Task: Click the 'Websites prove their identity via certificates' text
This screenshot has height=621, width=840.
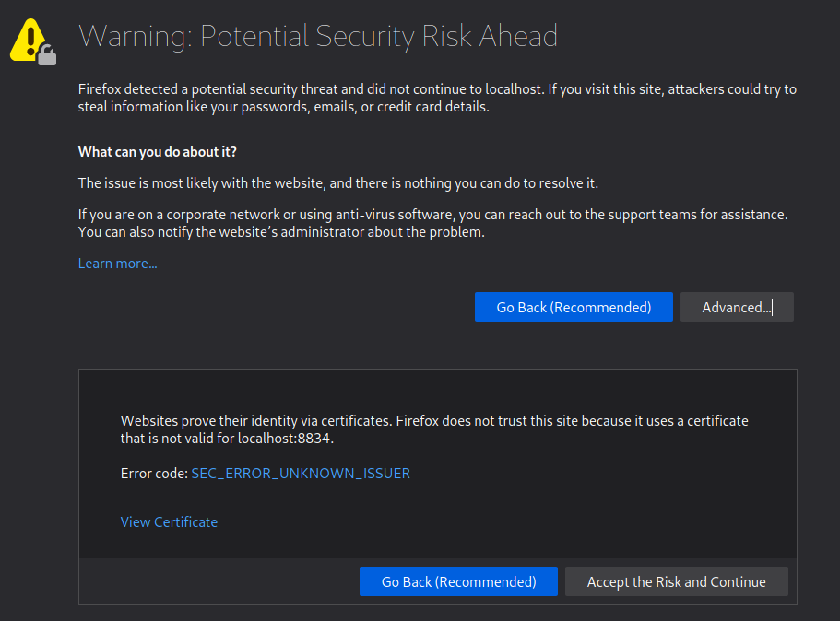Action: tap(256, 421)
